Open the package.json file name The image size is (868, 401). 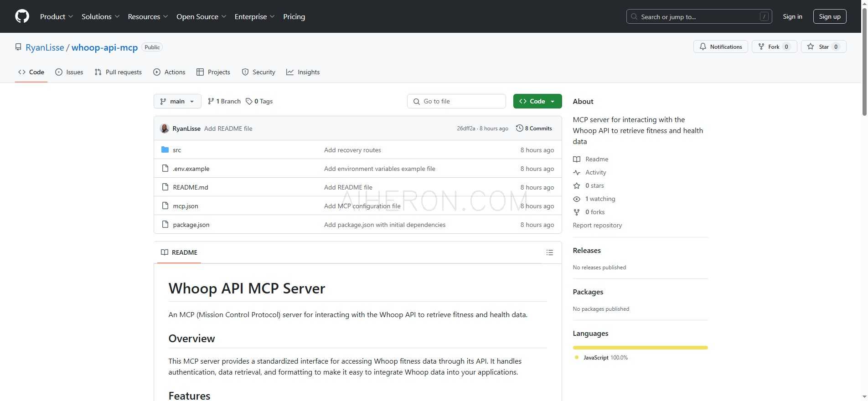click(191, 225)
